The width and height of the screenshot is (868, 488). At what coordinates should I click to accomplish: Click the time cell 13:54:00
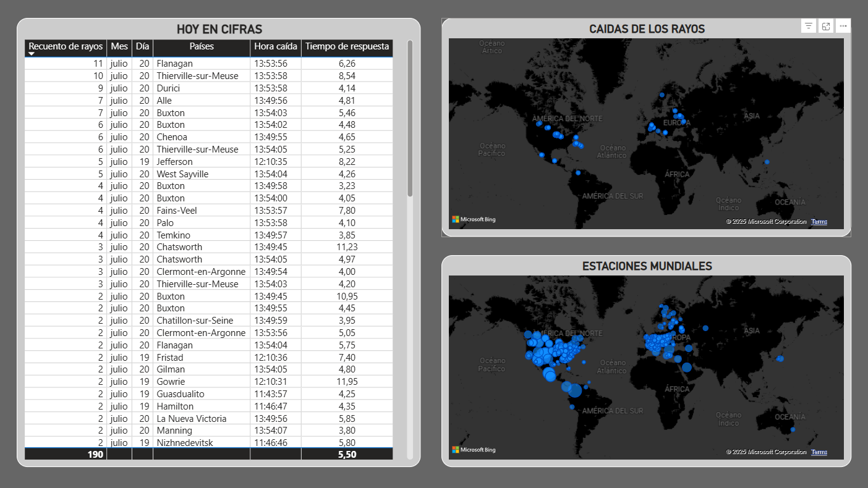276,198
